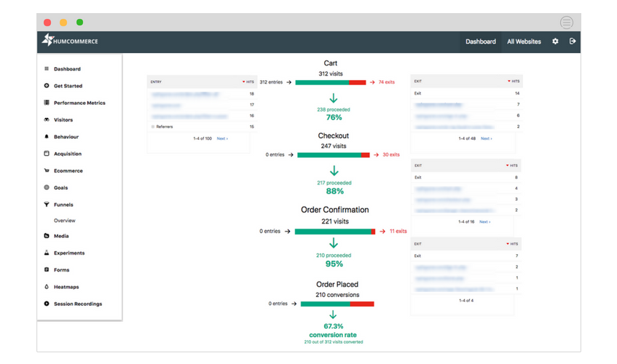
Task: Click '30 exits' in Checkout step
Action: tap(391, 155)
